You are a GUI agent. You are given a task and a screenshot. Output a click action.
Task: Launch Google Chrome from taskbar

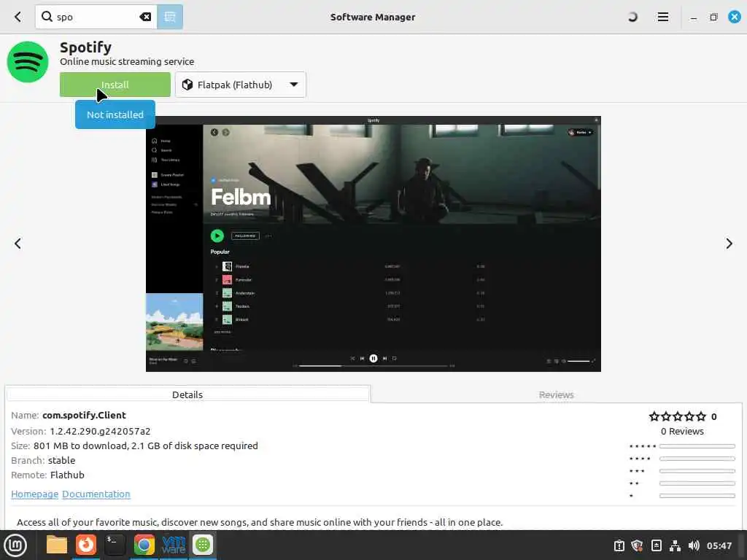pyautogui.click(x=144, y=545)
